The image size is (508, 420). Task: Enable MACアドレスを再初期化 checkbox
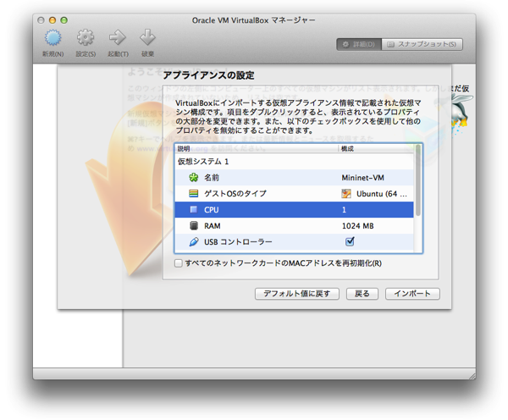click(x=179, y=263)
